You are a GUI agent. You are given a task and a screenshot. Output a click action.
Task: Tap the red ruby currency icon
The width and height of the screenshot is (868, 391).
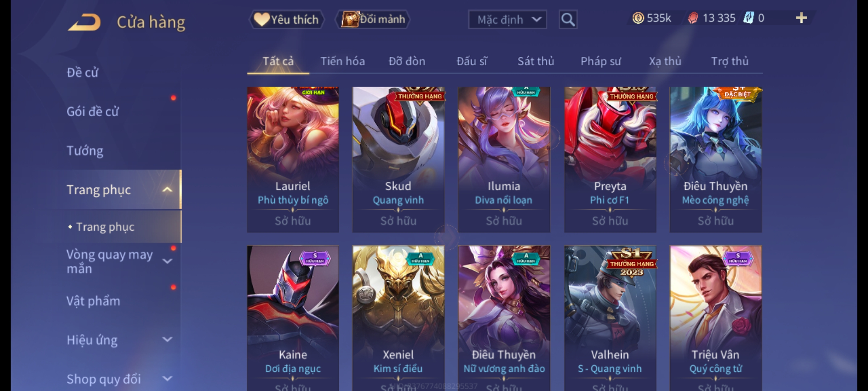pos(693,18)
